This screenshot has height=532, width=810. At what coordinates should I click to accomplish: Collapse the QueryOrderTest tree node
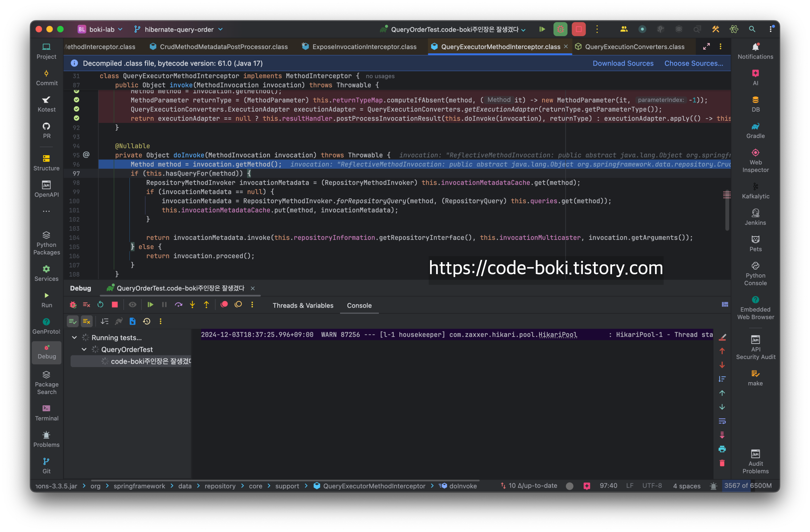pos(84,349)
